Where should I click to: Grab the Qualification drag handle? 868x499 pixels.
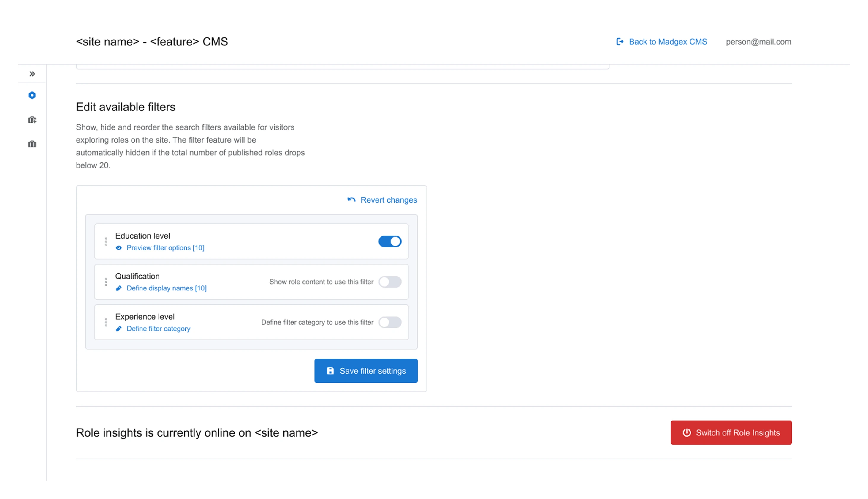coord(106,282)
